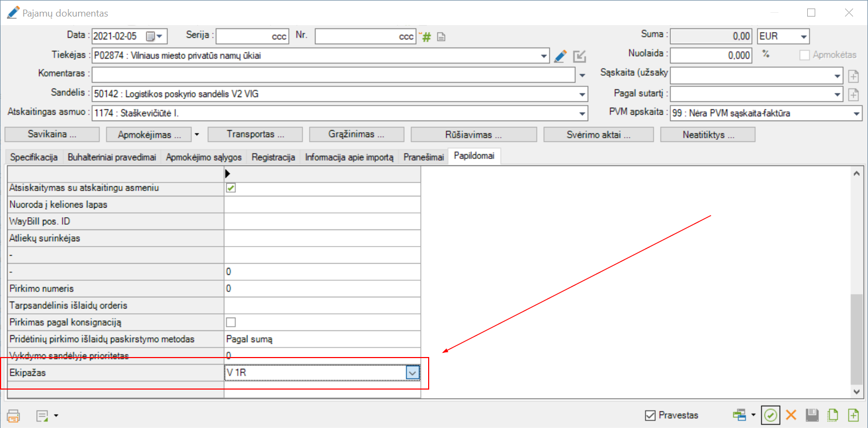Click the blue pencil edit supplier icon
Image resolution: width=868 pixels, height=428 pixels.
tap(560, 56)
